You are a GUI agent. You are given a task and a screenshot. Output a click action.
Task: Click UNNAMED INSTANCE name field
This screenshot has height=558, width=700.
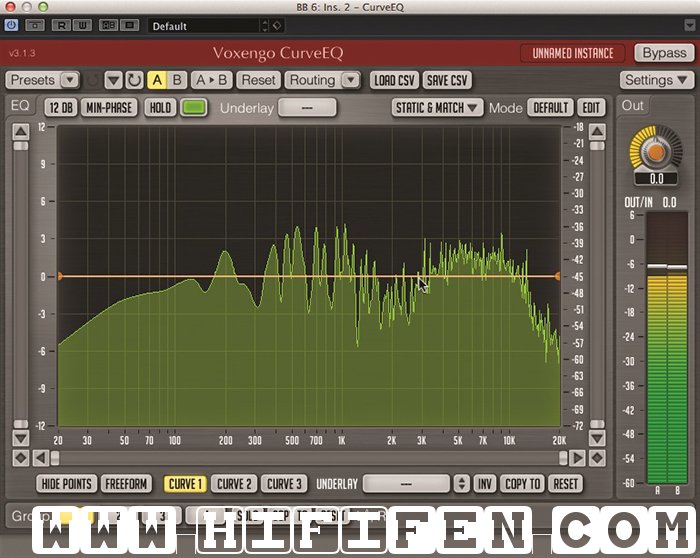click(x=573, y=54)
